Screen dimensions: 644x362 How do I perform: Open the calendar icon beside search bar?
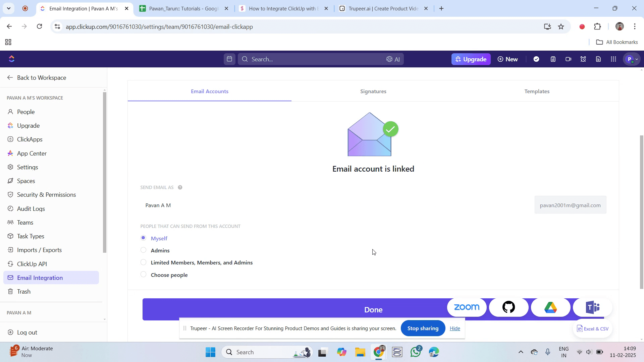click(229, 59)
